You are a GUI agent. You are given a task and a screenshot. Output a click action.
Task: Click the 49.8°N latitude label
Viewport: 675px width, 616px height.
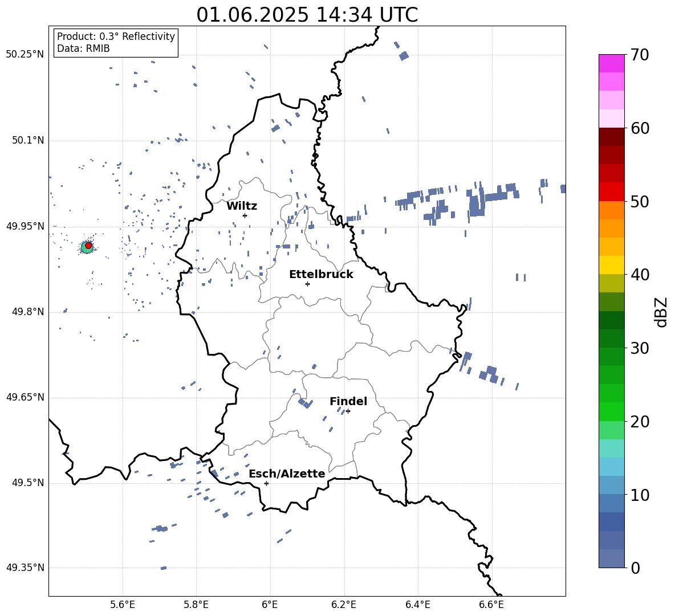coord(27,312)
